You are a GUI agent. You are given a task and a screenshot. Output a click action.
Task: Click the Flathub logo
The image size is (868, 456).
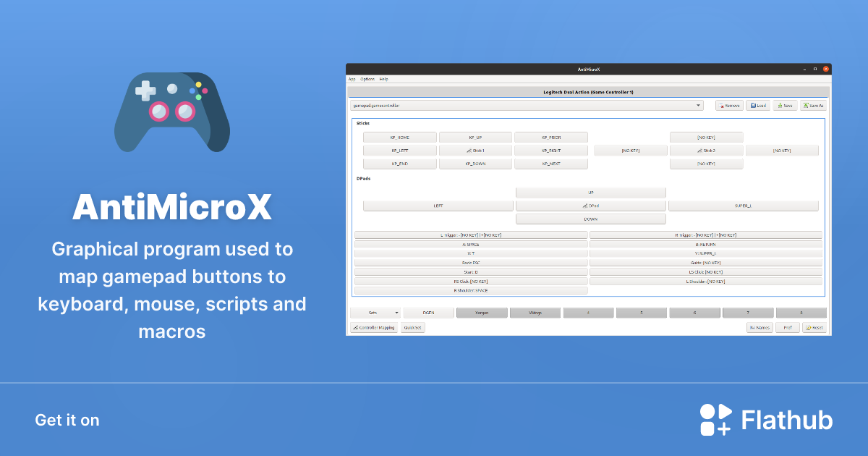(x=766, y=420)
